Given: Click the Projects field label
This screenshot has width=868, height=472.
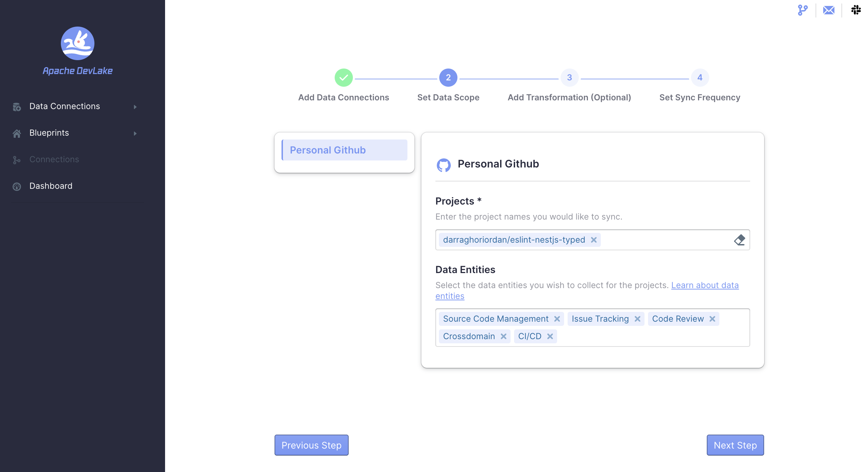Looking at the screenshot, I should (458, 201).
